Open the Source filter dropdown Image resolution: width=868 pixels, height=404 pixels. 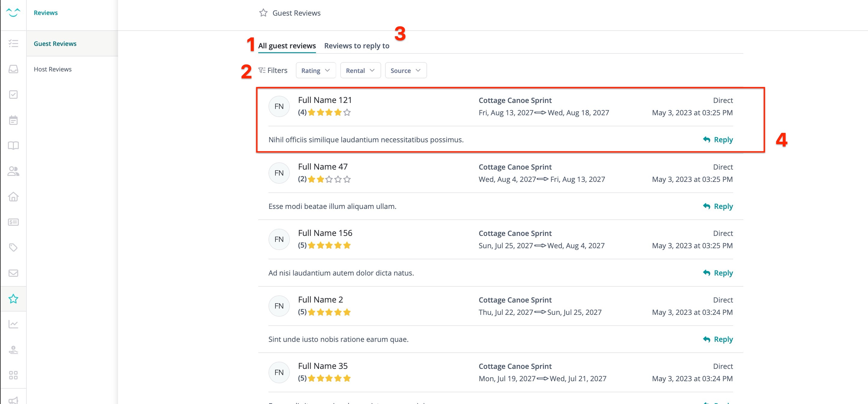pos(405,70)
